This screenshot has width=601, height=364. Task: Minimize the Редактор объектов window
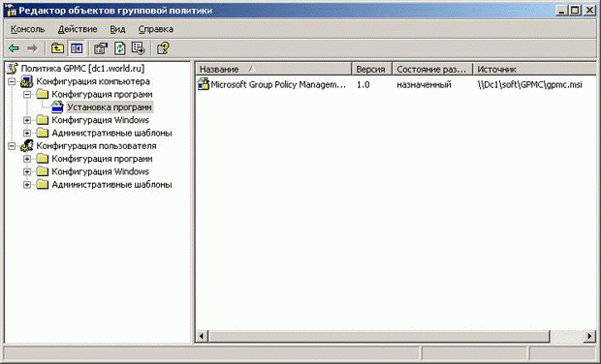(561, 11)
